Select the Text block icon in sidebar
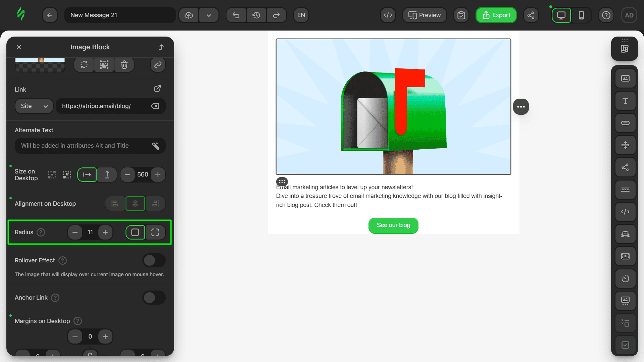Image resolution: width=644 pixels, height=362 pixels. tap(625, 101)
